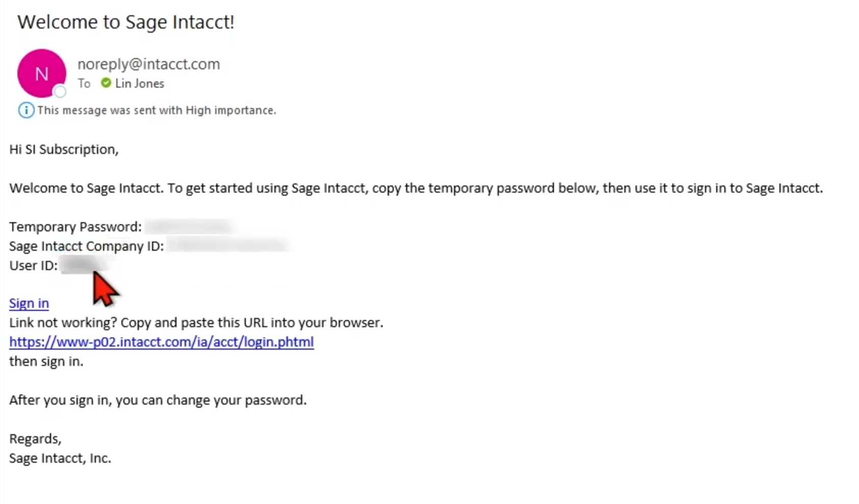Click the Link not working? instruction line

[x=196, y=323]
